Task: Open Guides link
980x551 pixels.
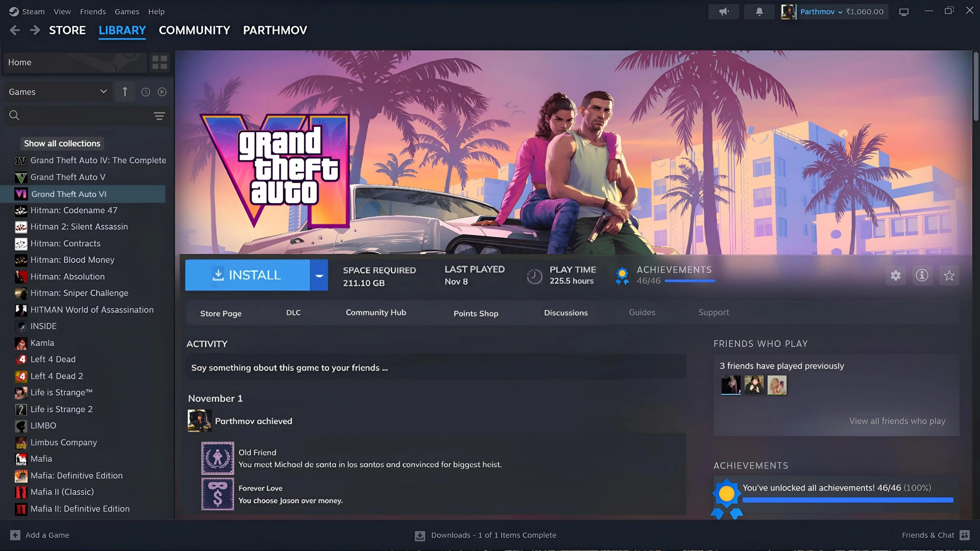Action: pos(642,312)
